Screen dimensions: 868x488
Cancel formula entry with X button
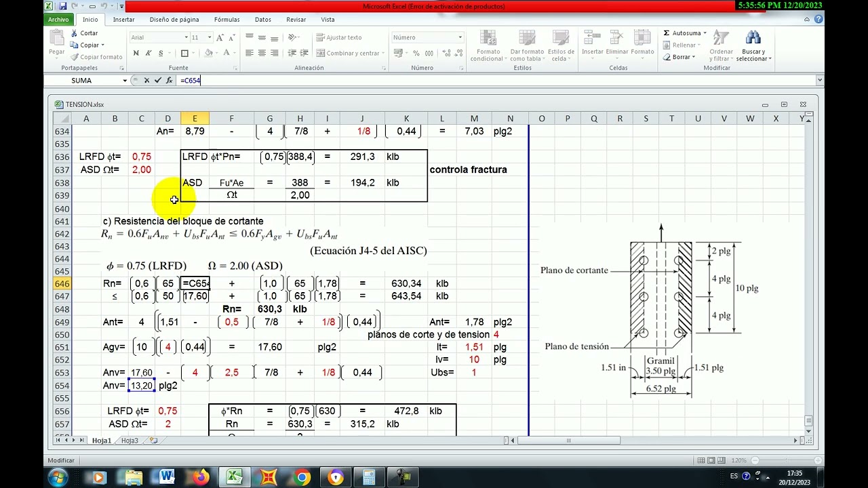point(146,80)
